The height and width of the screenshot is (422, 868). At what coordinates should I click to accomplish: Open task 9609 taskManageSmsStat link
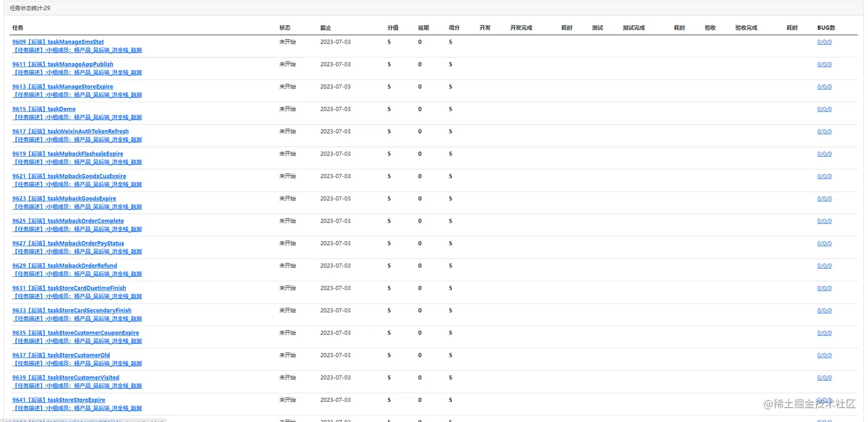click(x=58, y=42)
